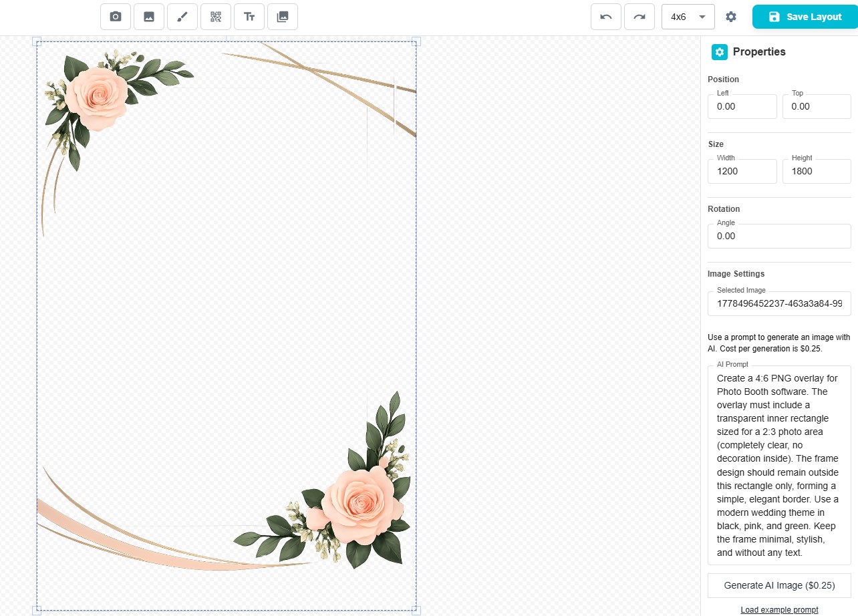Screen dimensions: 858x616
Task: Edit the Left position field
Action: click(x=742, y=106)
